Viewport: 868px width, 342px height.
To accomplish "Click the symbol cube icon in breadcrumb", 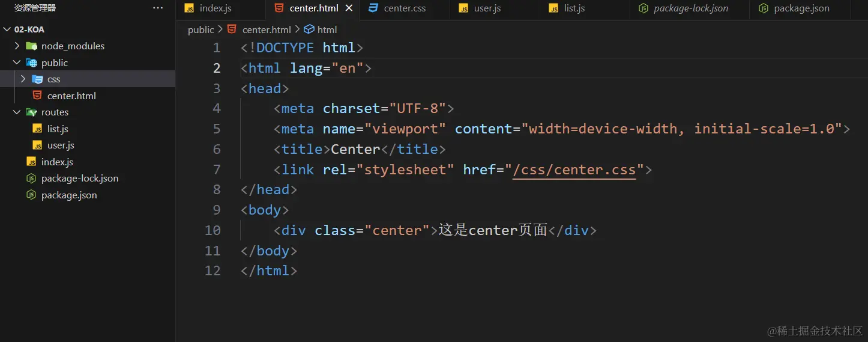I will [309, 29].
